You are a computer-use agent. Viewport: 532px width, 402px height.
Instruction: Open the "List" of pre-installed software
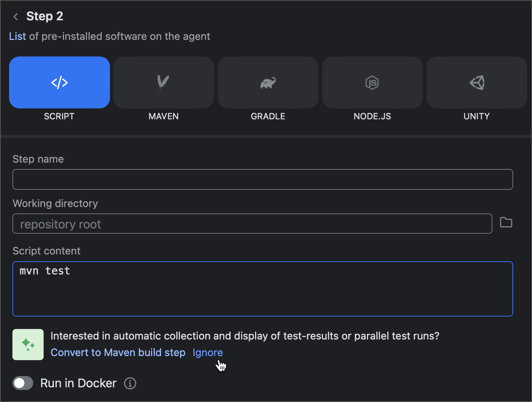click(x=17, y=36)
